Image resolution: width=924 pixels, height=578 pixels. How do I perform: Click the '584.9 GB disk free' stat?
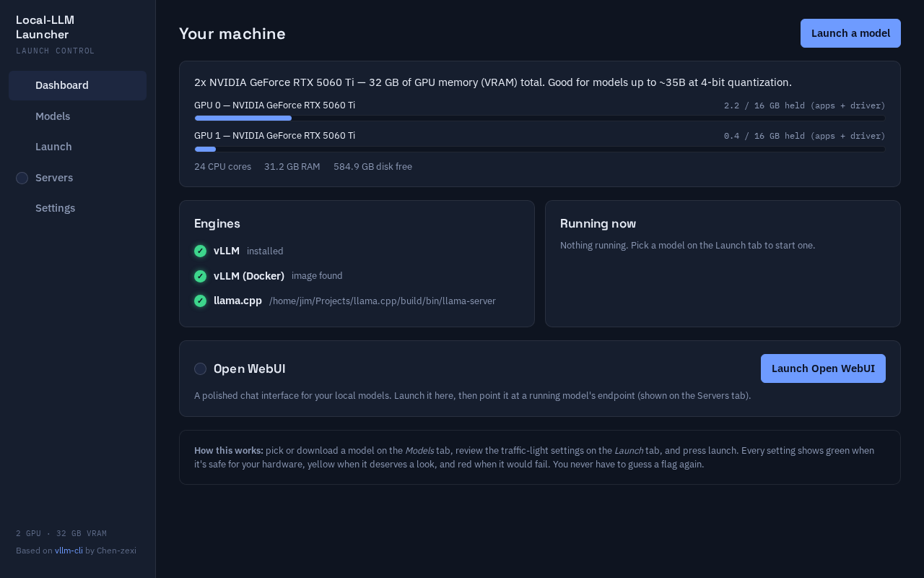[x=372, y=167]
